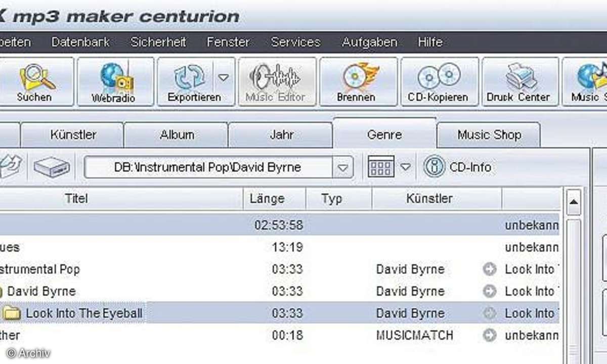Click the plus icon in MUSICMATCH row
This screenshot has width=607, height=364.
point(489,336)
